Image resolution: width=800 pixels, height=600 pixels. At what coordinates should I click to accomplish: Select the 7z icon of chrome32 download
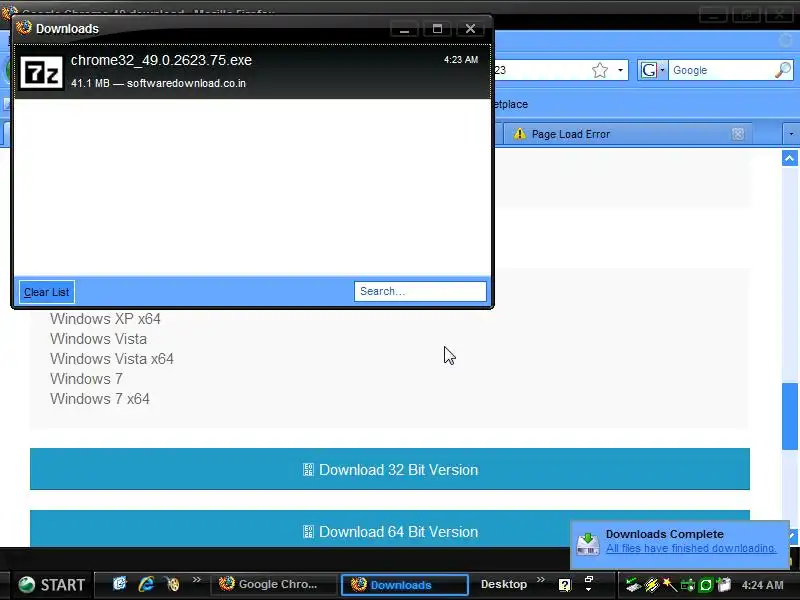(42, 72)
